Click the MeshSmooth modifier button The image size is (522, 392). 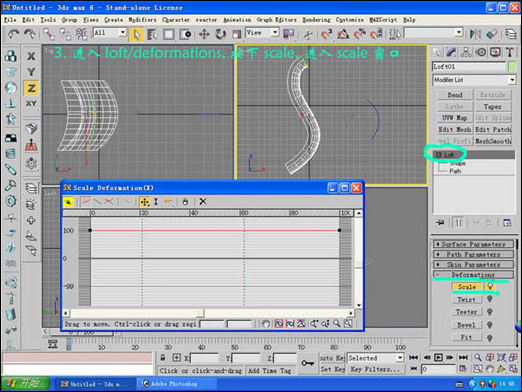tap(493, 141)
